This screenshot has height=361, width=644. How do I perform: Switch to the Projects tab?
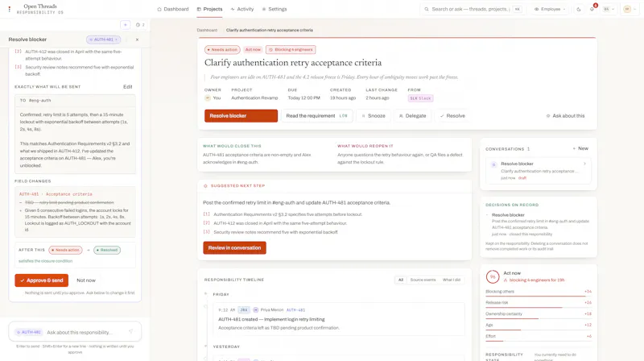(209, 9)
